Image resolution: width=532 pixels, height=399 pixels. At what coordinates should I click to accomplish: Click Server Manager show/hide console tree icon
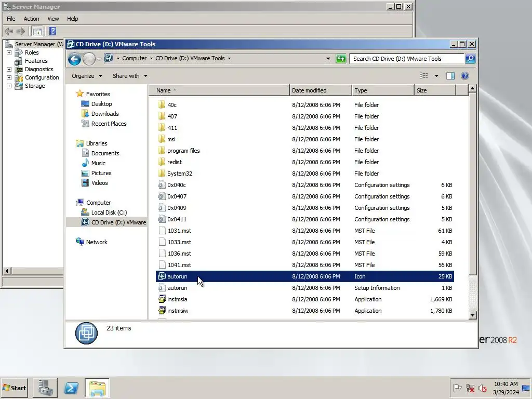[37, 32]
